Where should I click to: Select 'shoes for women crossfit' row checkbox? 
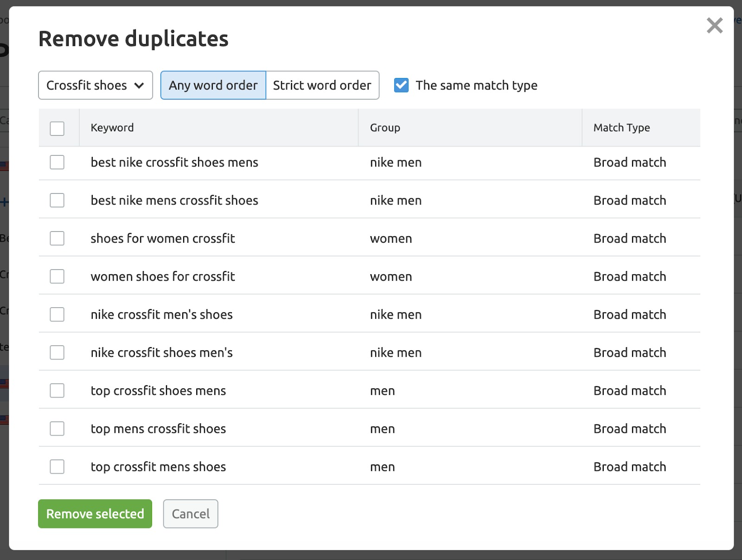point(57,238)
